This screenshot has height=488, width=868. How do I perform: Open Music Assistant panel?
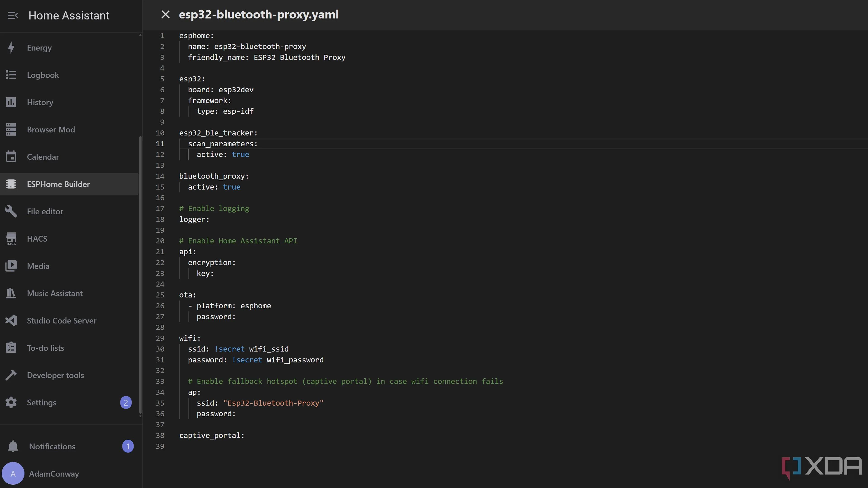(69, 293)
